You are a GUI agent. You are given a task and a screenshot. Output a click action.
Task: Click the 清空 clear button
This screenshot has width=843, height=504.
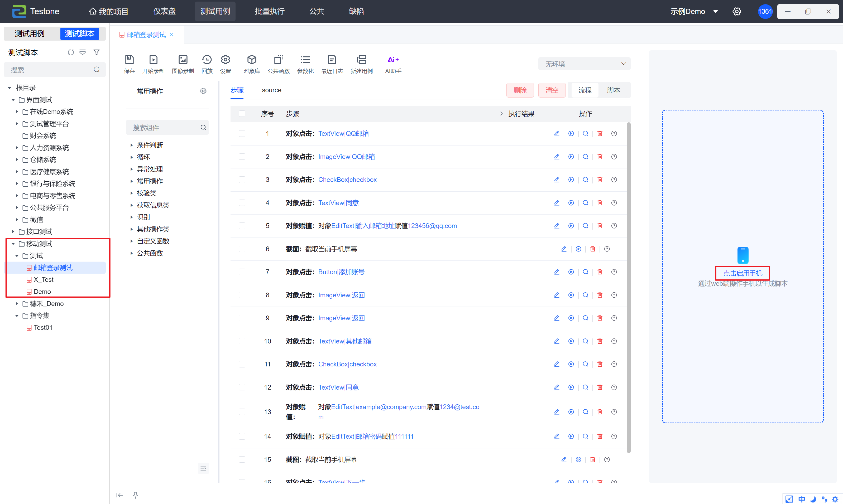[x=552, y=90]
